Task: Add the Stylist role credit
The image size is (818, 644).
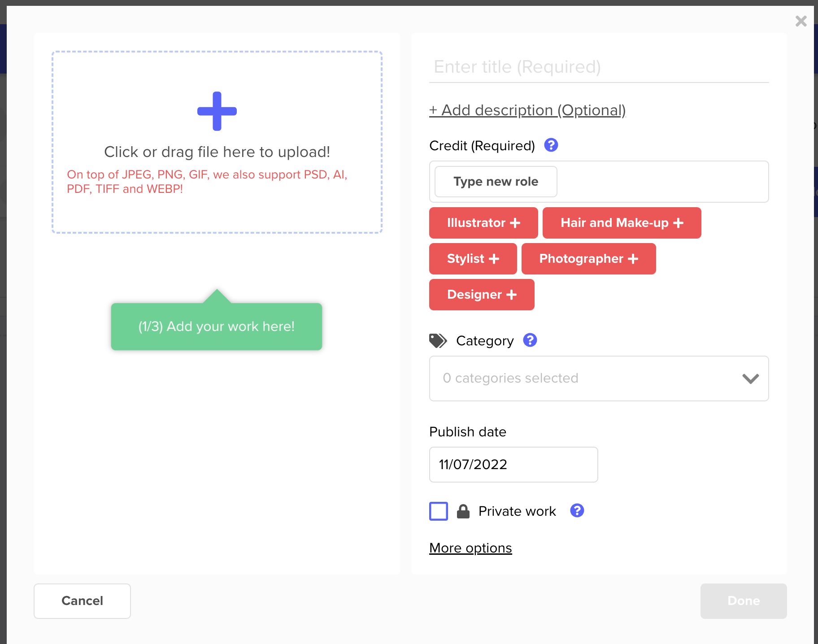Action: point(473,259)
